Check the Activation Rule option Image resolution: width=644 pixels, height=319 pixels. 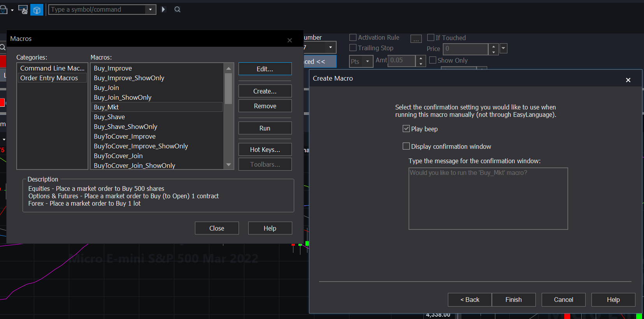353,37
